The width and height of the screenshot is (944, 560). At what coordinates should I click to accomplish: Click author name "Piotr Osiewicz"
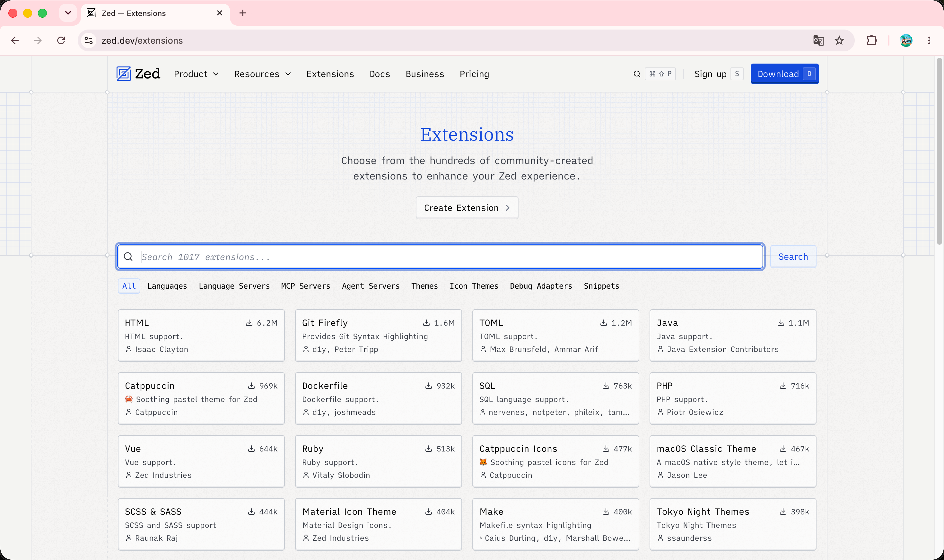[695, 412]
